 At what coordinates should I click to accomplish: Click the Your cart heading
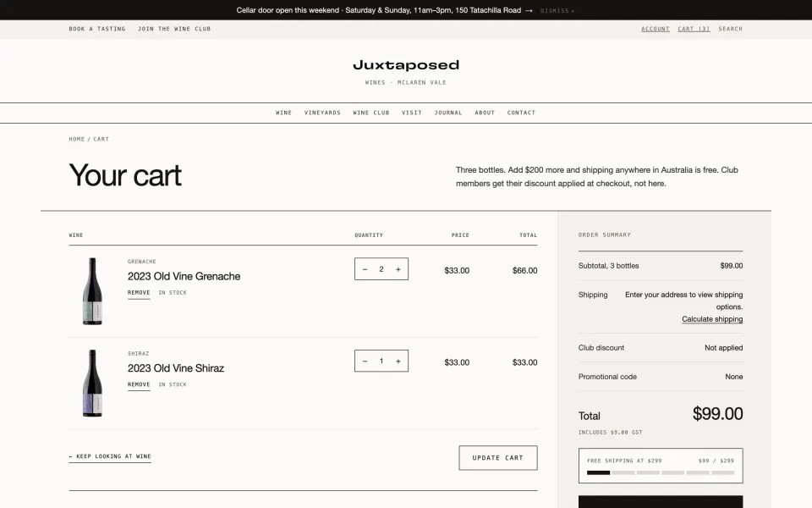(x=125, y=175)
